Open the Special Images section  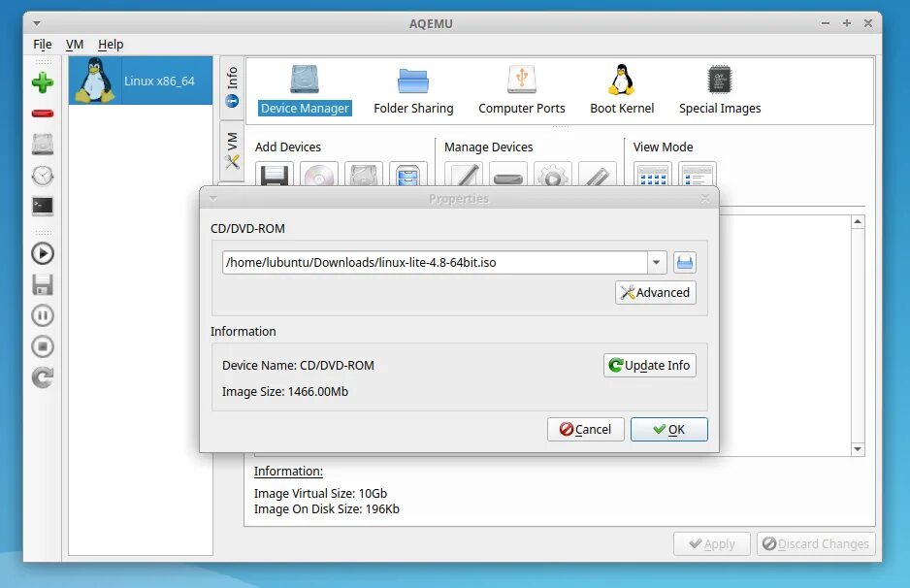coord(720,90)
